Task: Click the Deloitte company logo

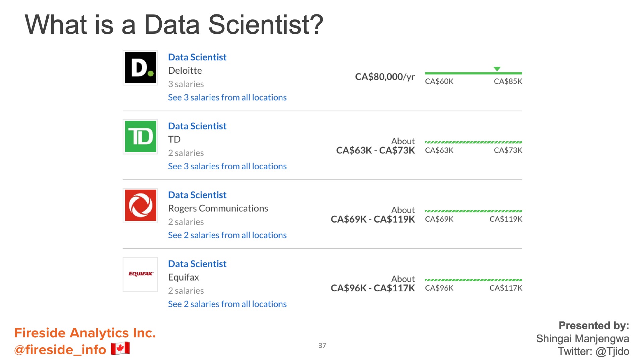Action: pos(140,68)
